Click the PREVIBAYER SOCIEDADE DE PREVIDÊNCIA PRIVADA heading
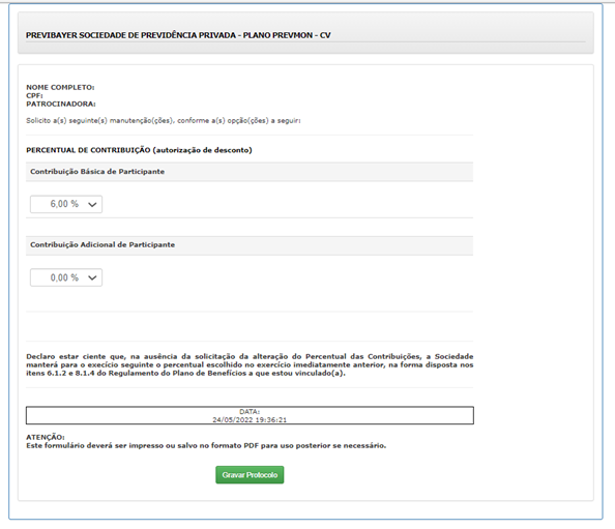Screen dimensions: 615x529 [178, 35]
